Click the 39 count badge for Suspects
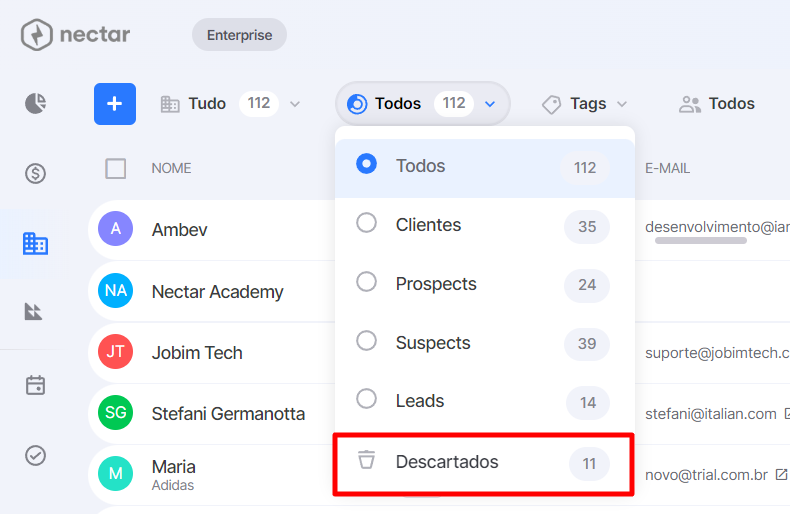The image size is (790, 514). (x=587, y=344)
